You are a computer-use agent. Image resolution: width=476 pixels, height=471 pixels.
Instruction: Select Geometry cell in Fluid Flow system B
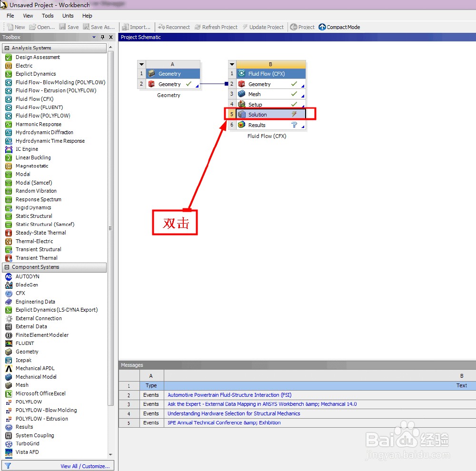271,84
